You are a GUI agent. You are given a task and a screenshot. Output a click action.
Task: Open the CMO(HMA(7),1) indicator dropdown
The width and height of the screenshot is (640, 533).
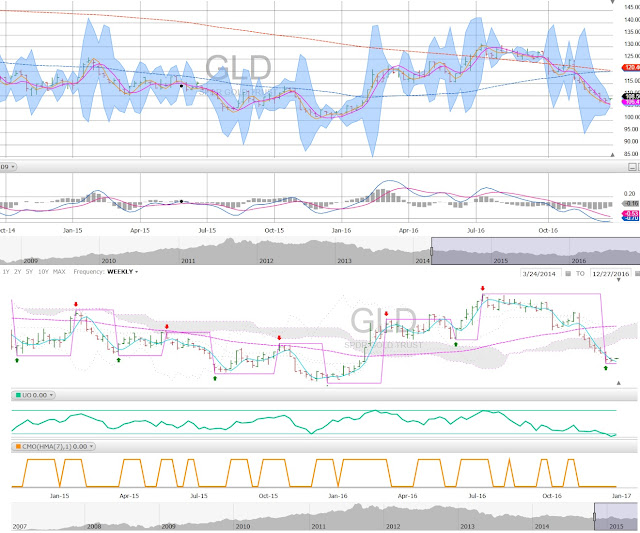coord(53,446)
